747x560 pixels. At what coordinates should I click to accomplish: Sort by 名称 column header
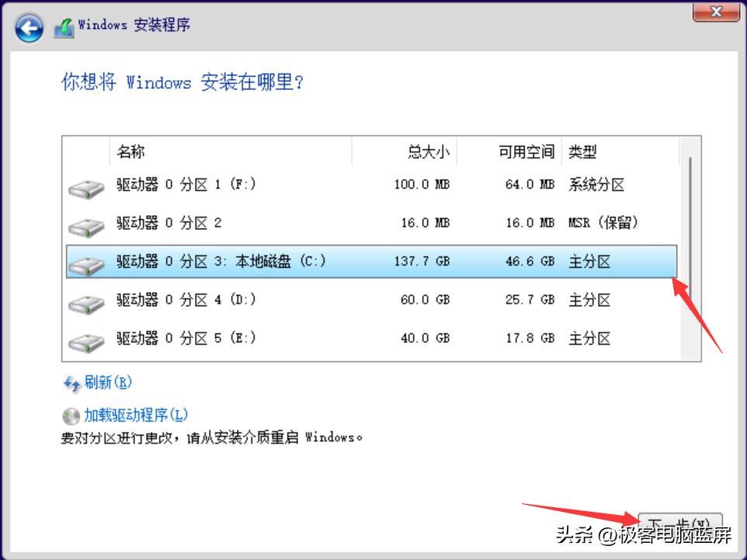tap(231, 151)
